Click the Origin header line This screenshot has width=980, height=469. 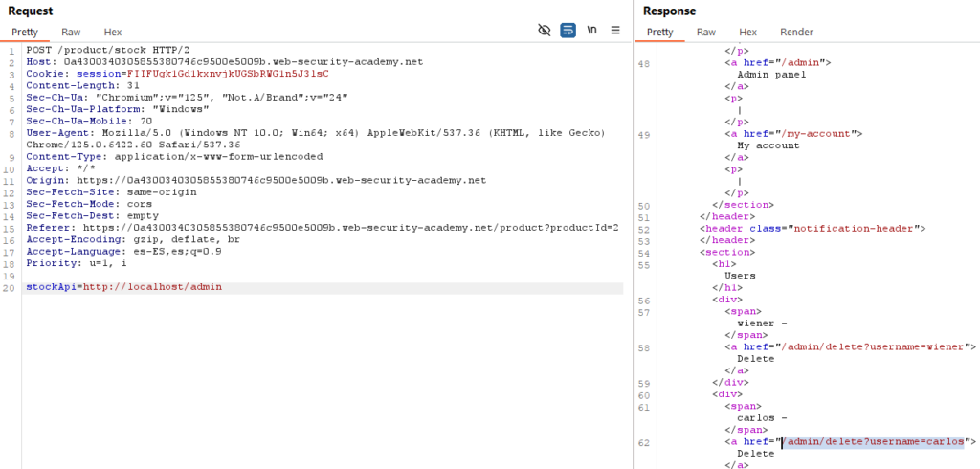pyautogui.click(x=256, y=181)
